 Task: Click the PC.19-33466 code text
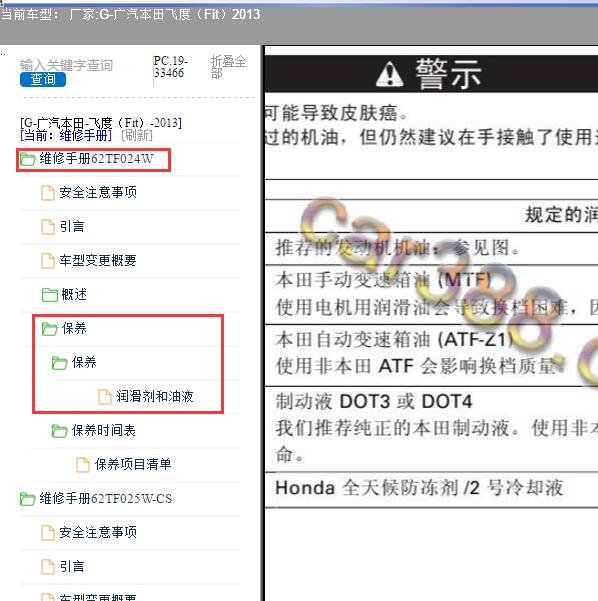coord(170,67)
